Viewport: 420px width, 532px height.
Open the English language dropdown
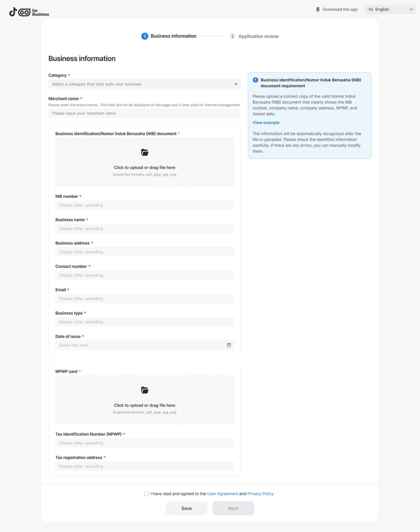(390, 9)
